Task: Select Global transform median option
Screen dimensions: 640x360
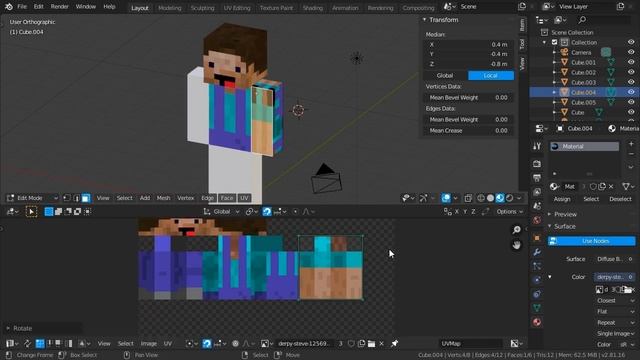Action: (445, 76)
